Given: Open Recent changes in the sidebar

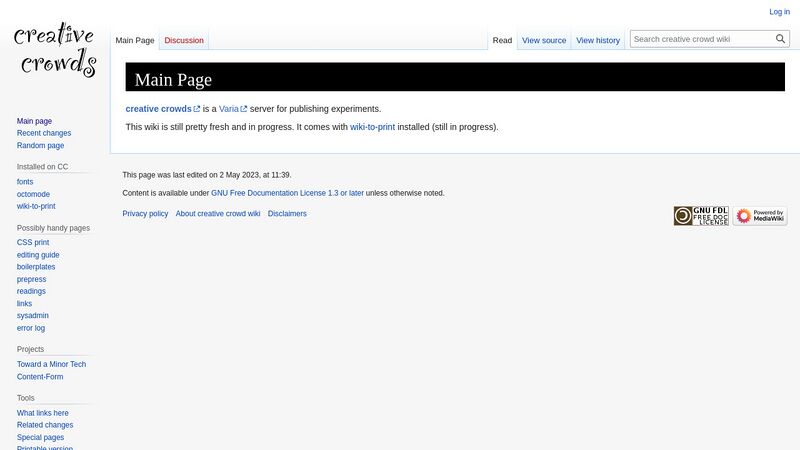Looking at the screenshot, I should (x=44, y=133).
